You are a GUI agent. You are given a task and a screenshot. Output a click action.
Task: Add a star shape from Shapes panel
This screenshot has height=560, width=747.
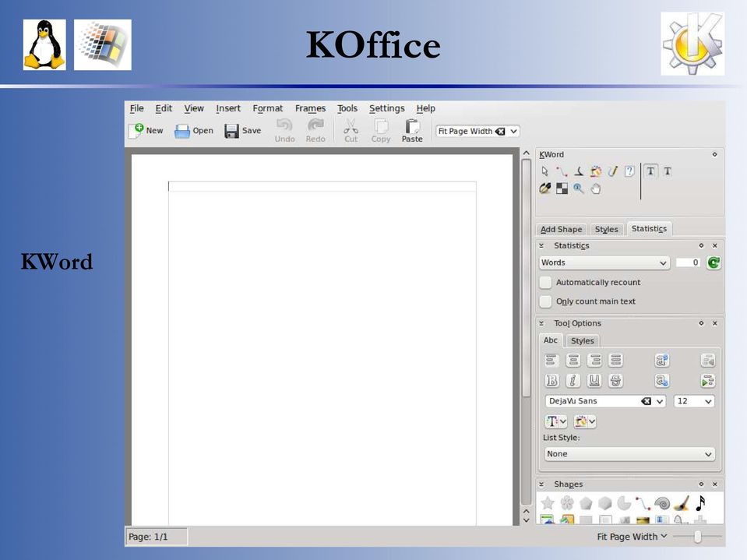coord(548,503)
